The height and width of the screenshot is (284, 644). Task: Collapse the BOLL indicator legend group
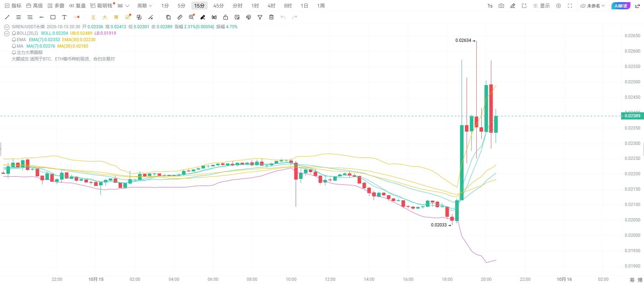tap(7, 33)
